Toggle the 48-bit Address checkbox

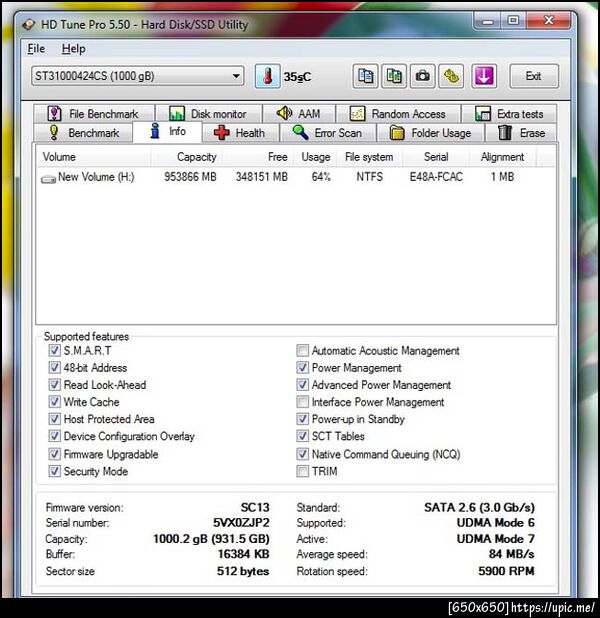point(54,368)
